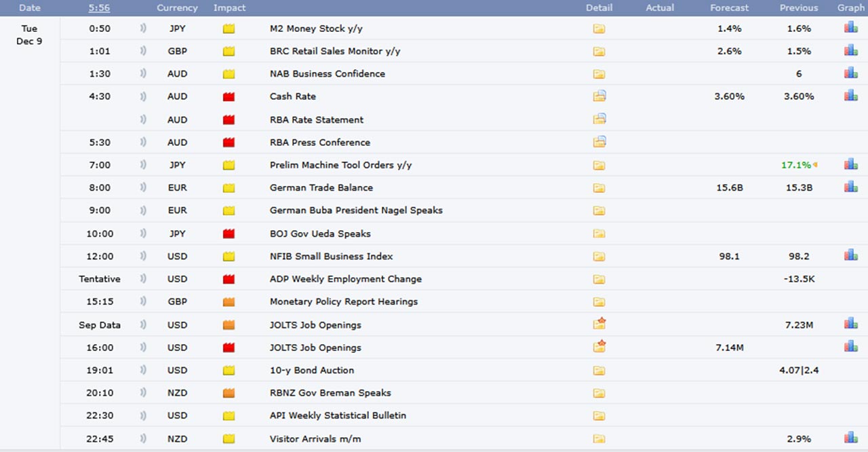868x452 pixels.
Task: Expand details for BRC Retail Sales Monitor
Action: click(599, 52)
